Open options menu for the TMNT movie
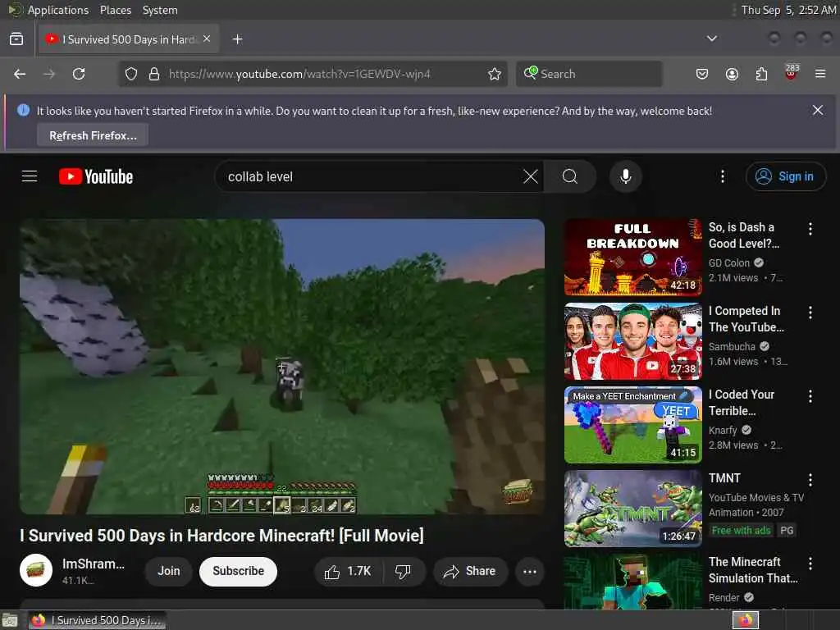This screenshot has width=840, height=630. [x=810, y=479]
